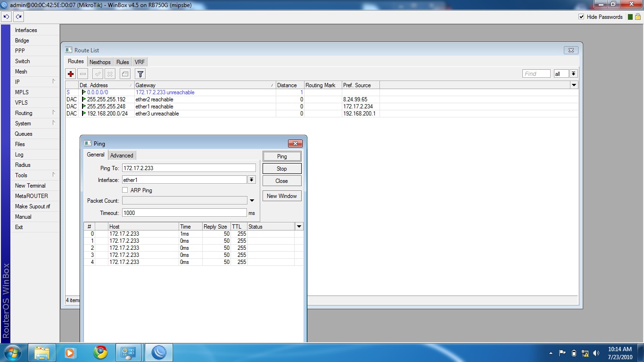This screenshot has width=644, height=362.
Task: Select the General tab in Ping
Action: (x=96, y=155)
